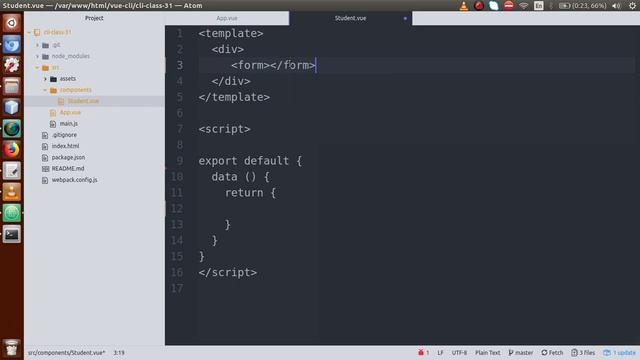Click the 1 update notification

619,353
